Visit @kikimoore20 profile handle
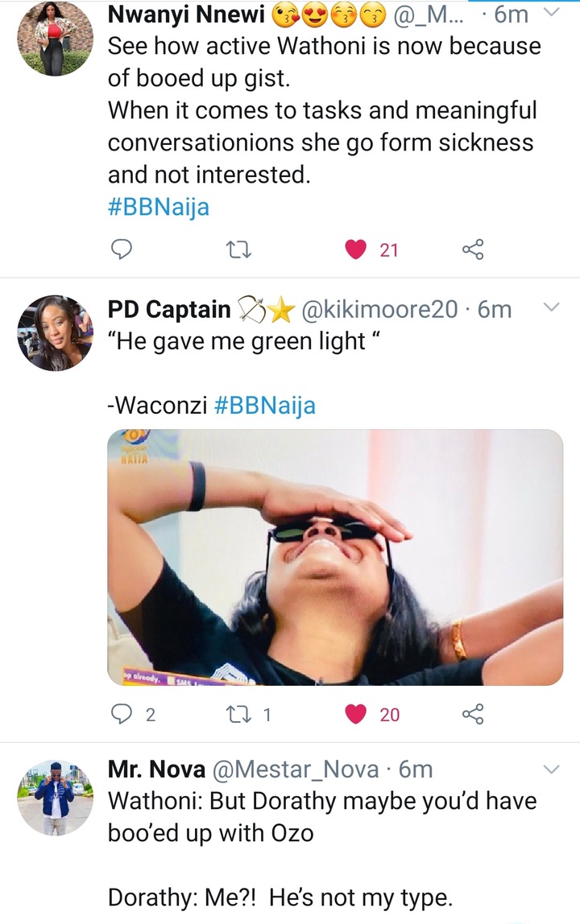 [x=379, y=309]
